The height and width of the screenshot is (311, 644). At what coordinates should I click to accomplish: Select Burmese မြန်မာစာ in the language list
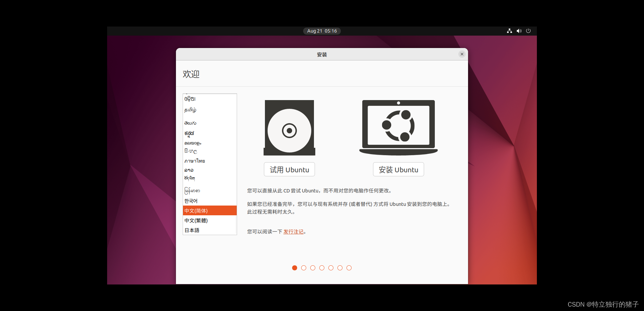(x=210, y=191)
